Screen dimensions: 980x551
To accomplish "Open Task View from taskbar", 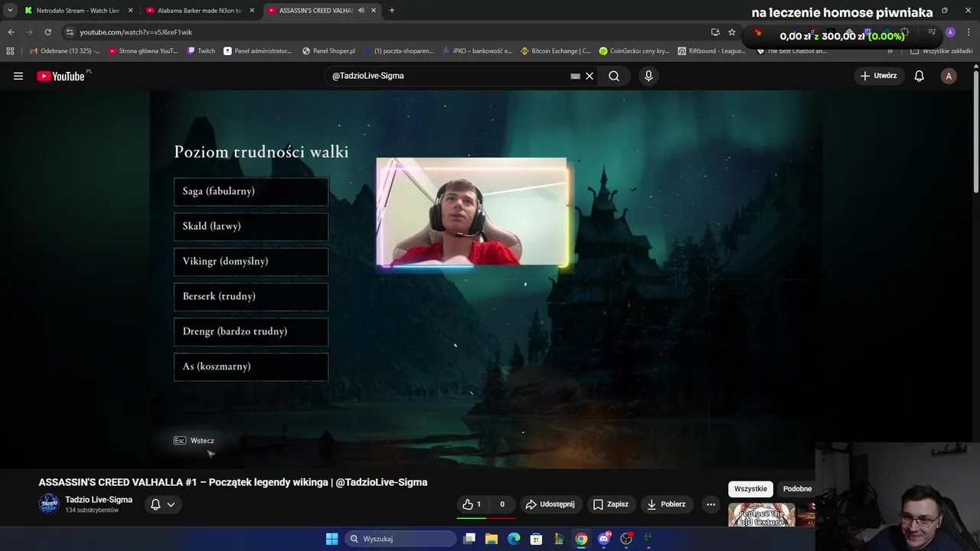I will coord(469,539).
